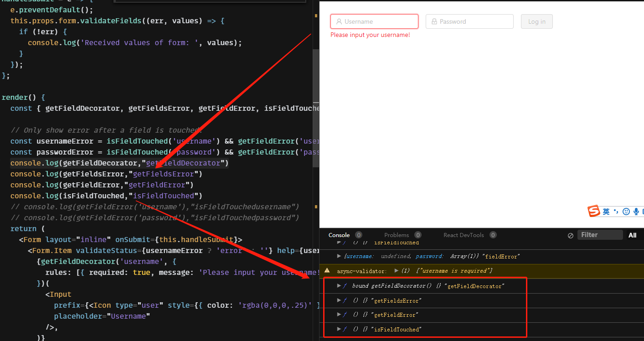This screenshot has width=644, height=341.
Task: Open the All log level dropdown
Action: [633, 235]
